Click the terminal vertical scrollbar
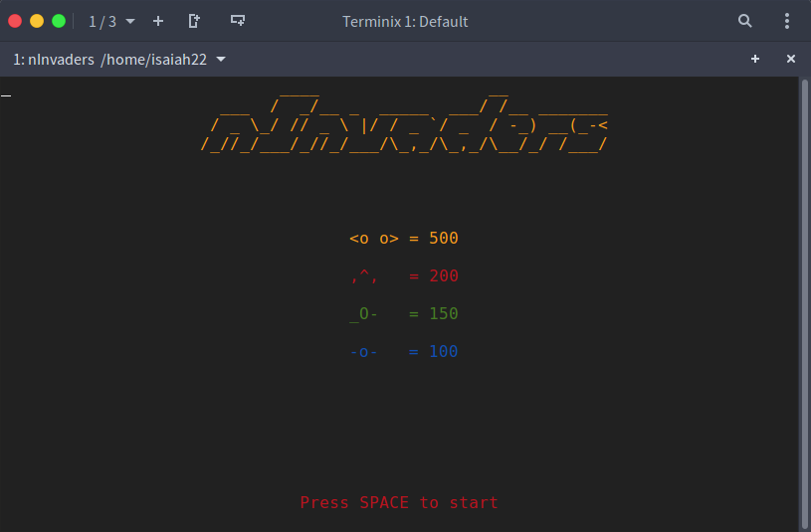 (x=804, y=304)
